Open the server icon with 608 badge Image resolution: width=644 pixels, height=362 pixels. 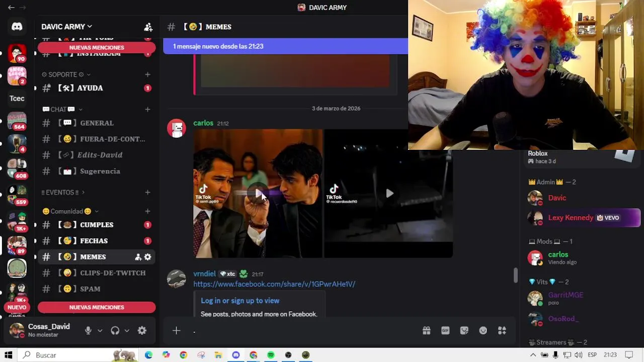point(17,168)
